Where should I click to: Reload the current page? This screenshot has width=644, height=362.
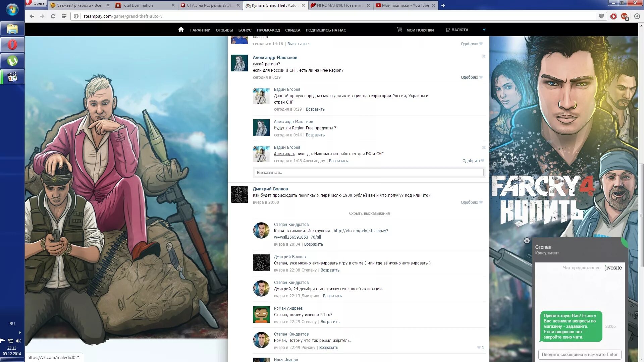[53, 16]
